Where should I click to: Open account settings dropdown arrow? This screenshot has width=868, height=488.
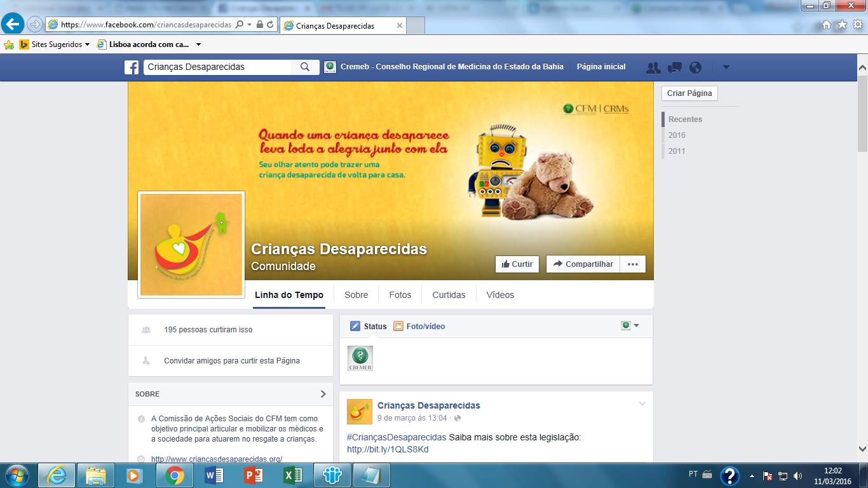(726, 67)
